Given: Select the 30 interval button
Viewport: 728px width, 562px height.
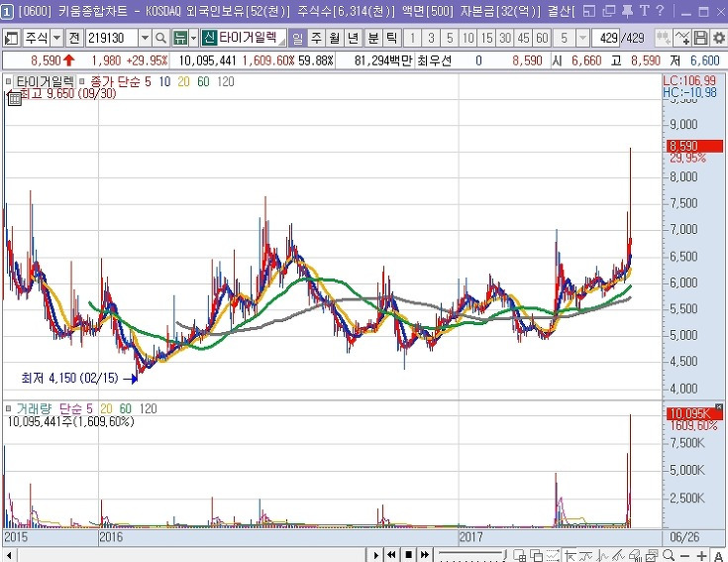Looking at the screenshot, I should pos(505,38).
